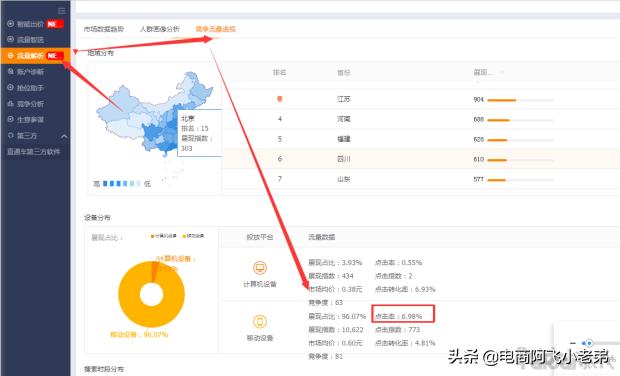Click the computer device monitor icon

tap(260, 268)
